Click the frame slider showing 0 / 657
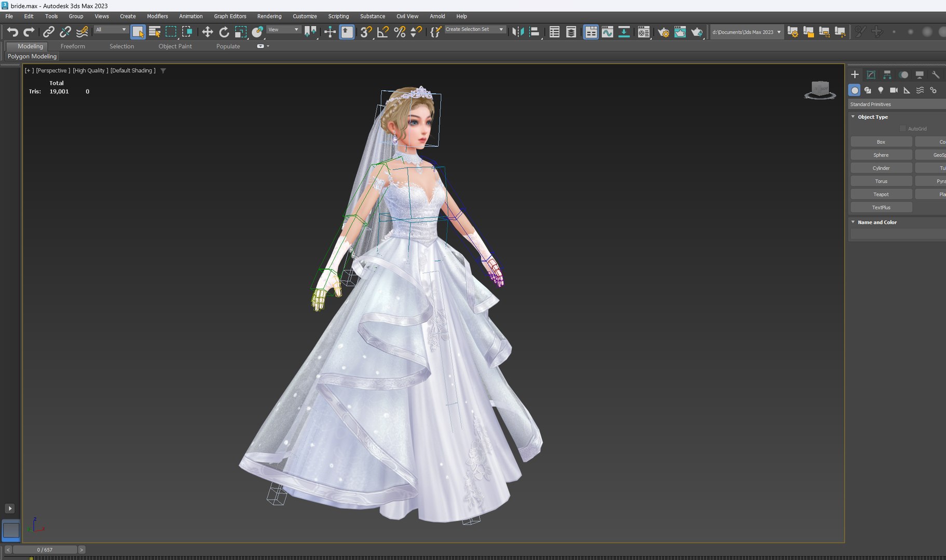The height and width of the screenshot is (560, 946). pyautogui.click(x=45, y=550)
